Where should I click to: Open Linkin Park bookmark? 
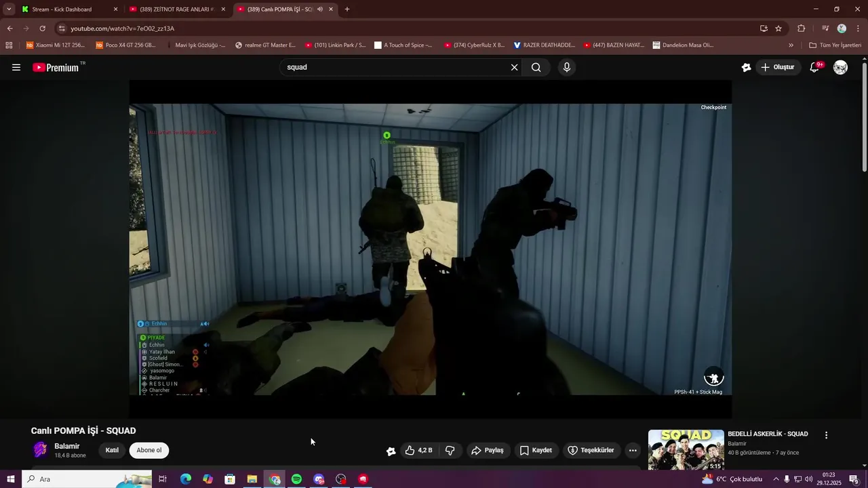click(335, 45)
